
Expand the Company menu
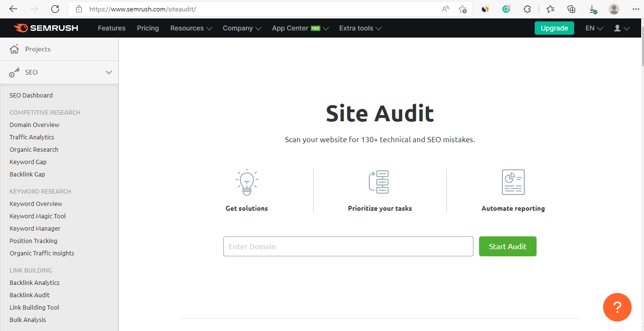click(242, 28)
